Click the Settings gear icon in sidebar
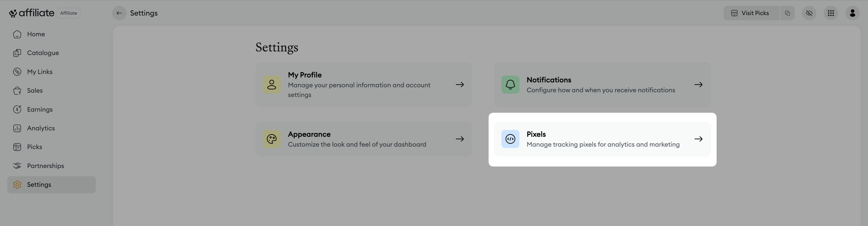The width and height of the screenshot is (868, 226). pos(17,185)
